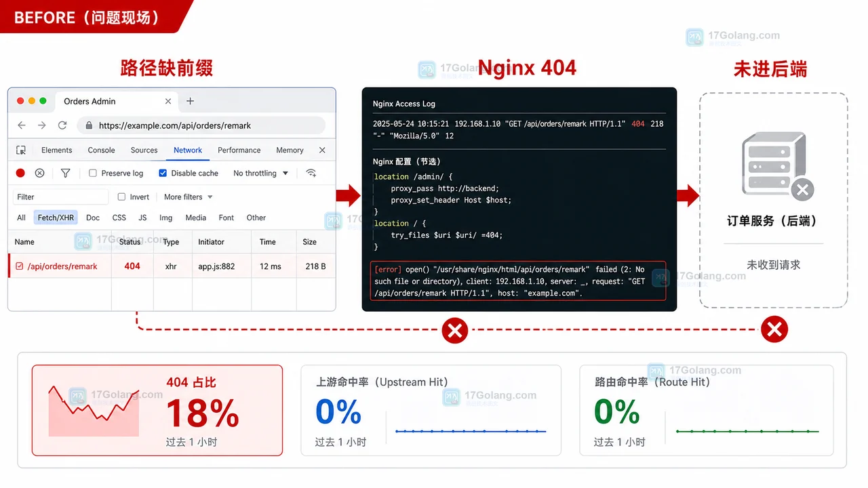Click the browser back arrow
Viewport: 868px width, 488px height.
click(x=22, y=125)
